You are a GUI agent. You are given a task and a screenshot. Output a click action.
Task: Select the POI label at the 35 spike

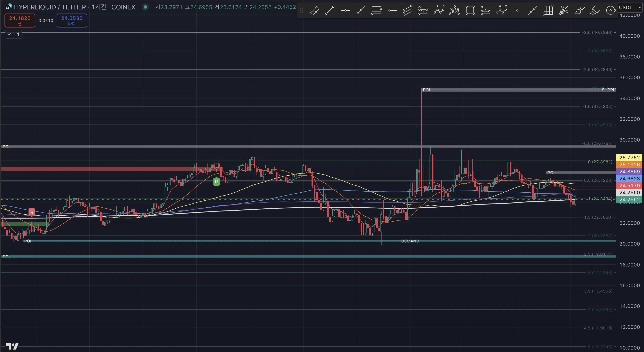click(x=426, y=90)
